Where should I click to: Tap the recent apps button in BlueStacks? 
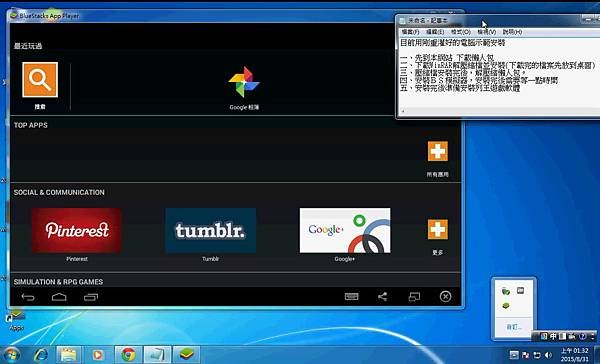click(x=91, y=297)
